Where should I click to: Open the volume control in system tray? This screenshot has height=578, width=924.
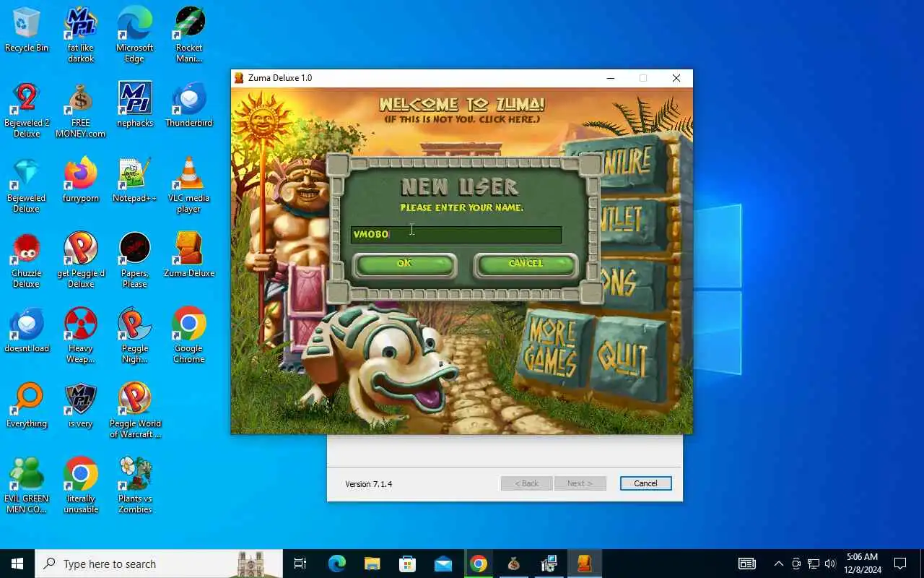[830, 564]
